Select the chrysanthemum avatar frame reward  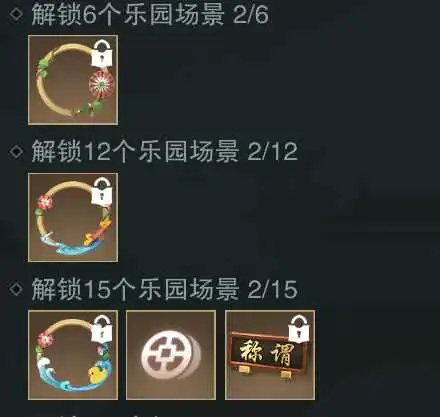tap(73, 80)
